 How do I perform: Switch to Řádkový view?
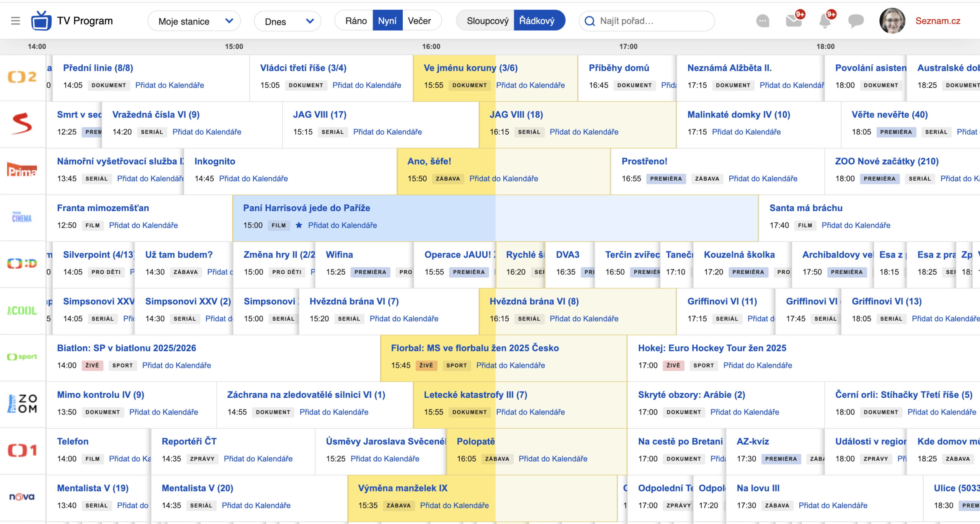[537, 21]
